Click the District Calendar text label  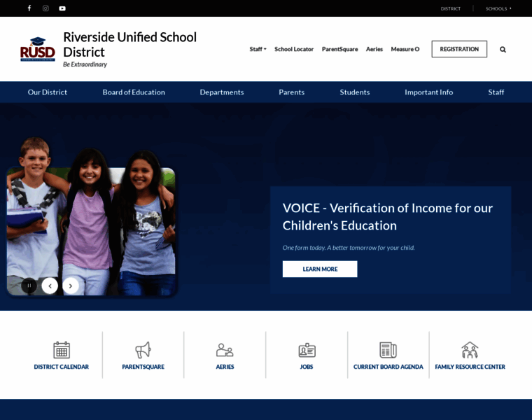click(62, 367)
